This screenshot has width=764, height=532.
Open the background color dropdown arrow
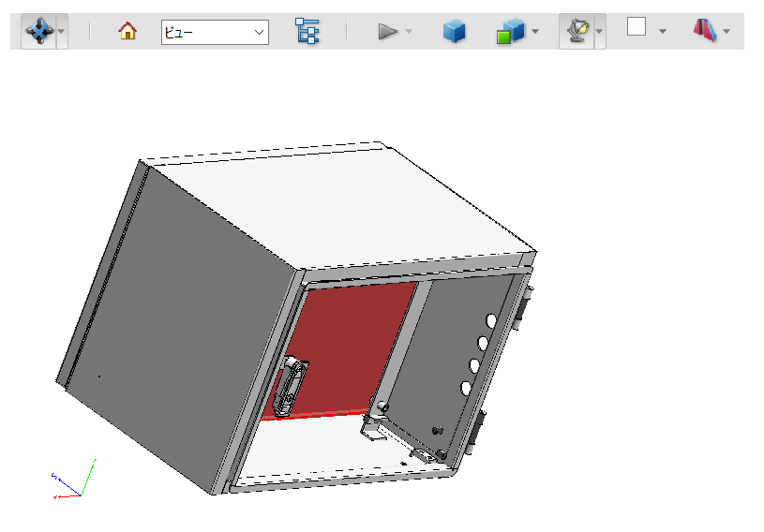click(x=663, y=31)
